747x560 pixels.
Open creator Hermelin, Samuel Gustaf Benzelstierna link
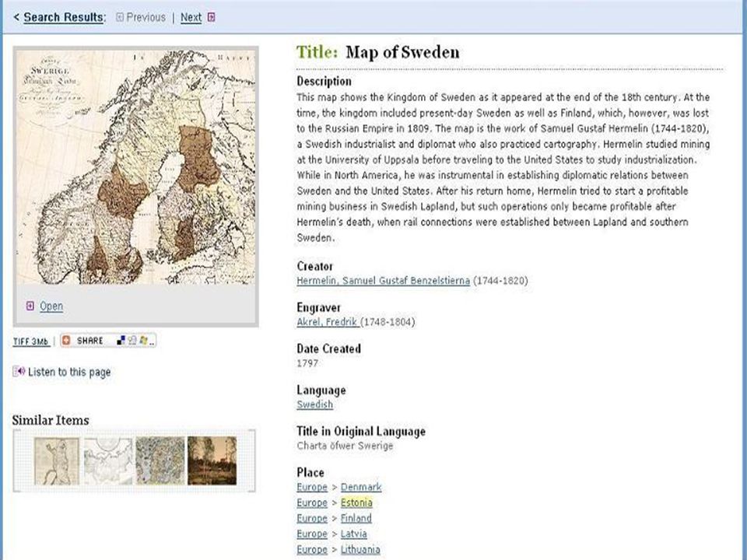tap(383, 281)
